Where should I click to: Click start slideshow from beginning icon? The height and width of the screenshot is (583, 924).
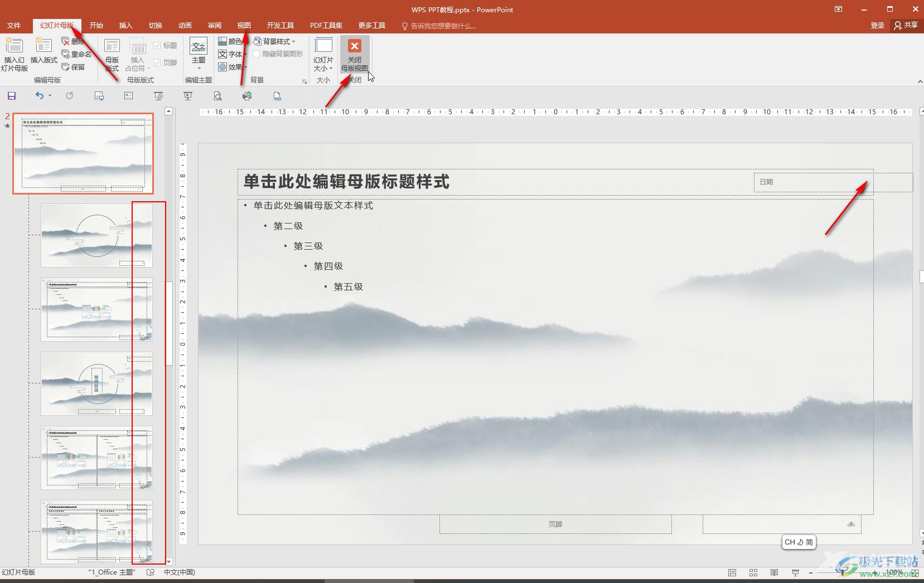coord(158,96)
